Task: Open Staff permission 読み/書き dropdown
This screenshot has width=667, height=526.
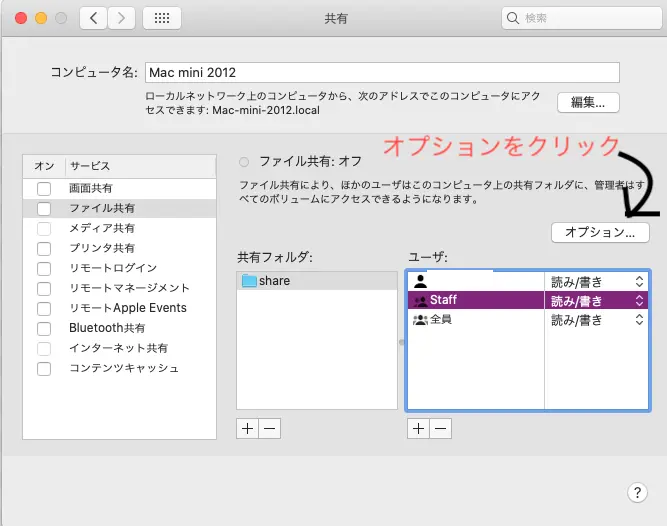Action: 597,300
